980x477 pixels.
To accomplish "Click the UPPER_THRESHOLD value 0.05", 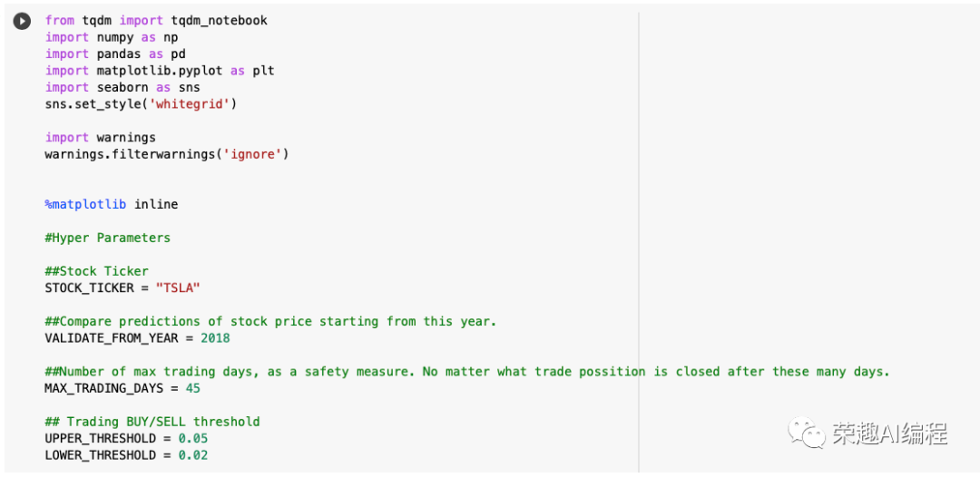I will 193,438.
